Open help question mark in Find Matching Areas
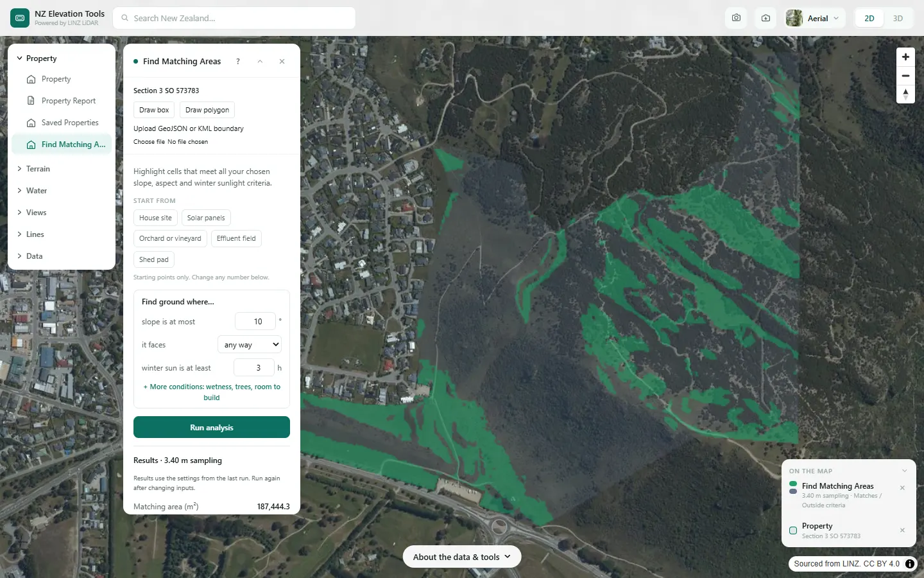Viewport: 924px width, 578px height. point(238,62)
